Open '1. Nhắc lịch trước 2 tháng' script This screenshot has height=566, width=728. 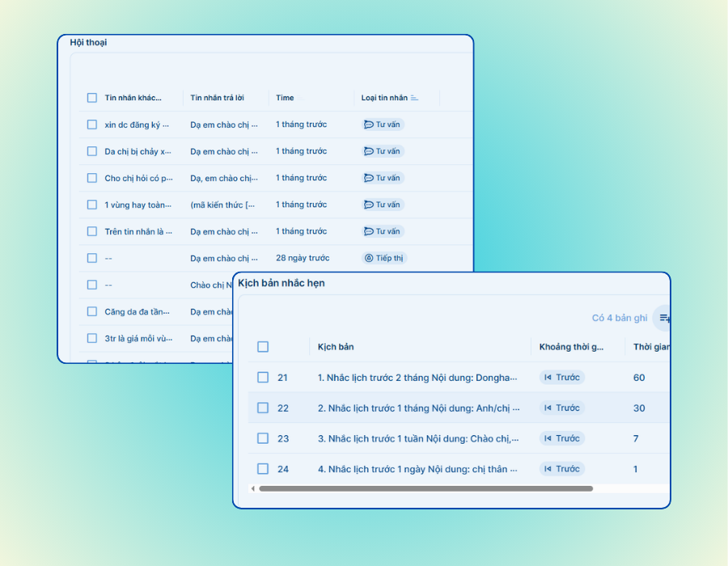(x=417, y=378)
